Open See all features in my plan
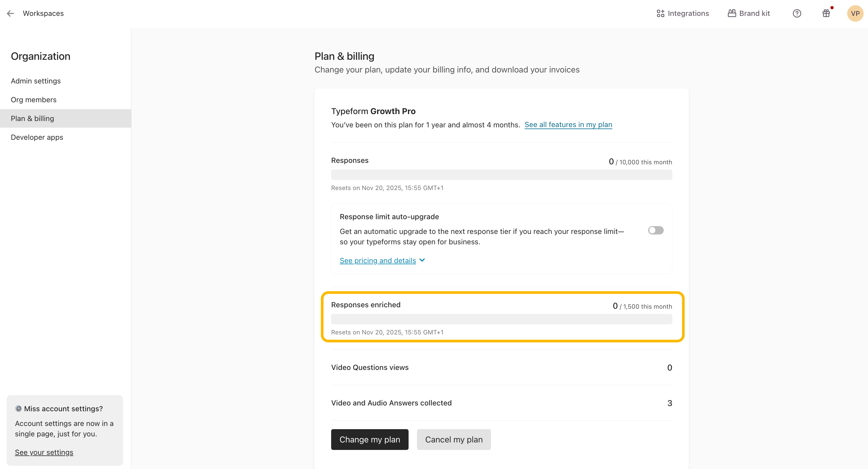Screen dimensions: 868x469 pyautogui.click(x=568, y=124)
